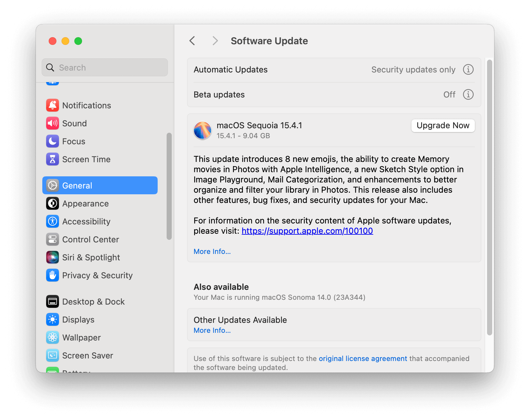Click the main content vertical scrollbar
Screen dimensions: 530x420
489,197
